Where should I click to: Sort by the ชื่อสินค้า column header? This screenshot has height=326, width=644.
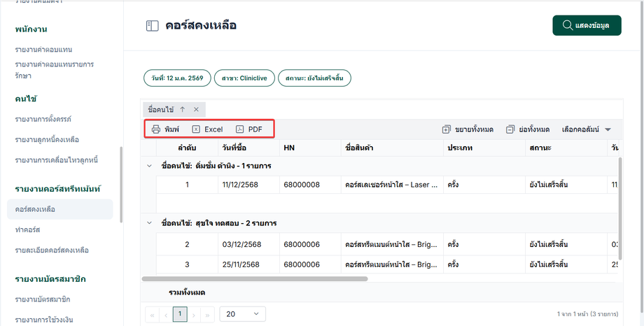pos(392,148)
